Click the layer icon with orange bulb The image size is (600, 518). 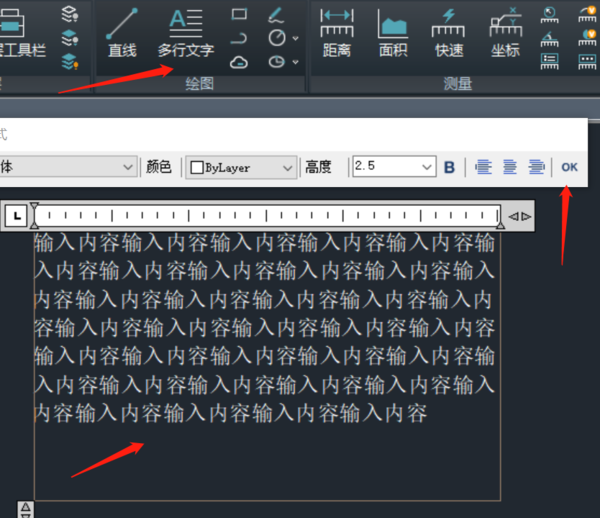(70, 62)
